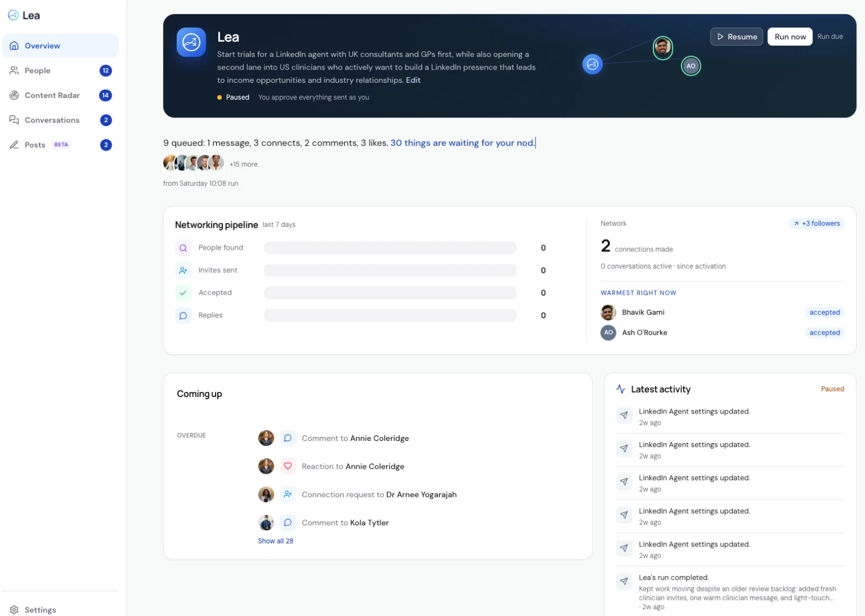This screenshot has height=616, width=865.
Task: Click the Invites sent icon
Action: coord(183,270)
